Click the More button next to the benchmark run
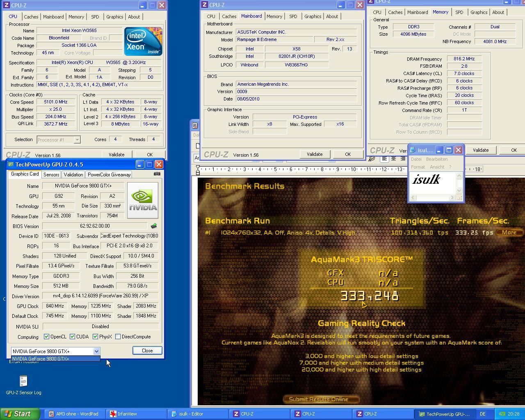The height and width of the screenshot is (420, 525). click(x=509, y=232)
